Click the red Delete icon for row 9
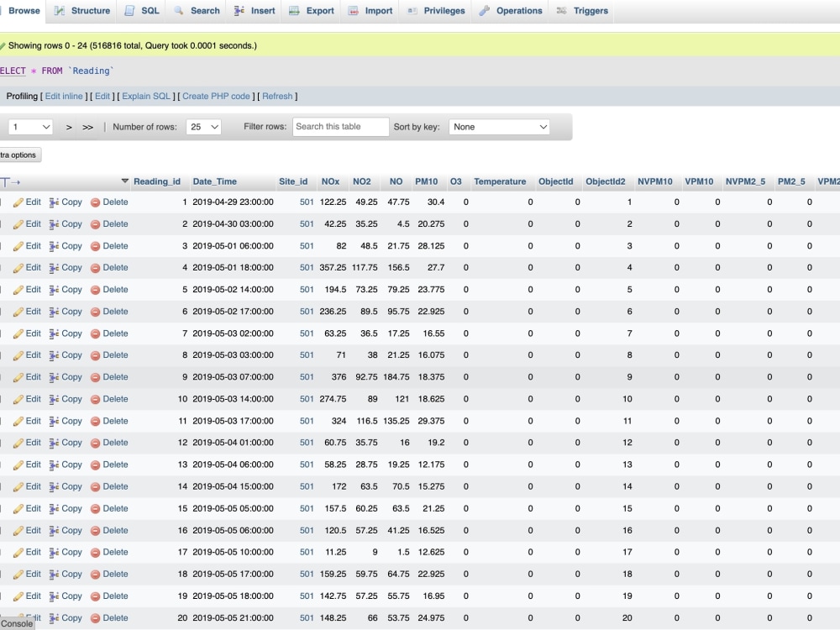This screenshot has width=840, height=630. tap(96, 377)
